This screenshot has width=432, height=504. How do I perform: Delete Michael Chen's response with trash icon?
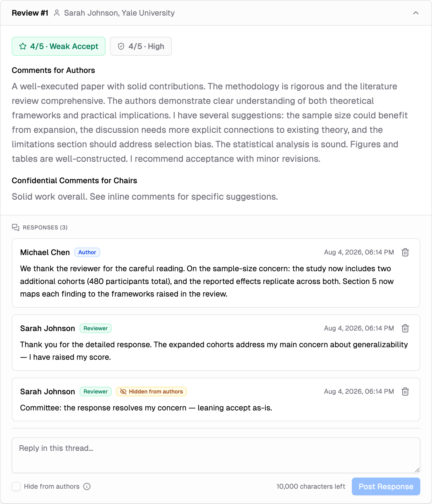tap(405, 252)
